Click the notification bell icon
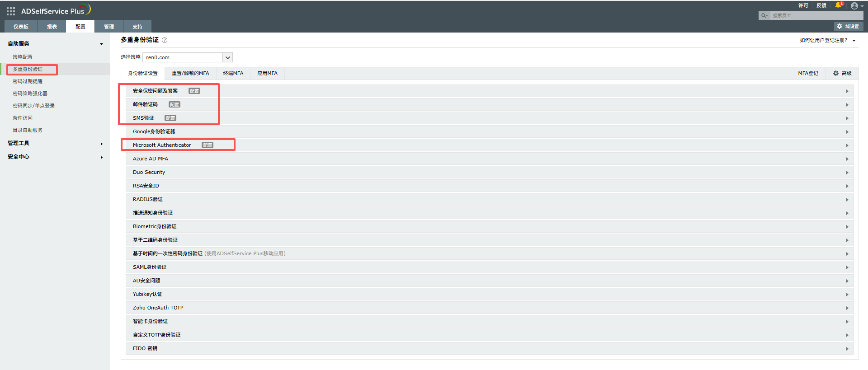 [x=838, y=5]
